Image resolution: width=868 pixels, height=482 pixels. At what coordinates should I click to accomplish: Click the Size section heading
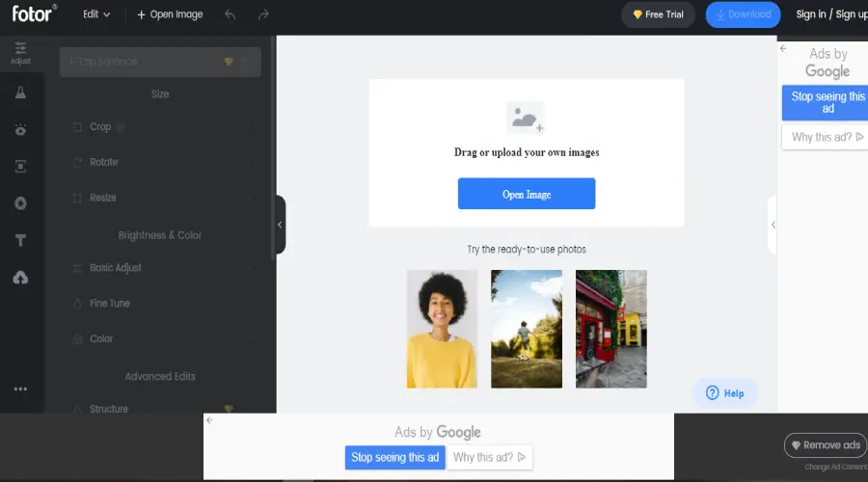click(160, 94)
